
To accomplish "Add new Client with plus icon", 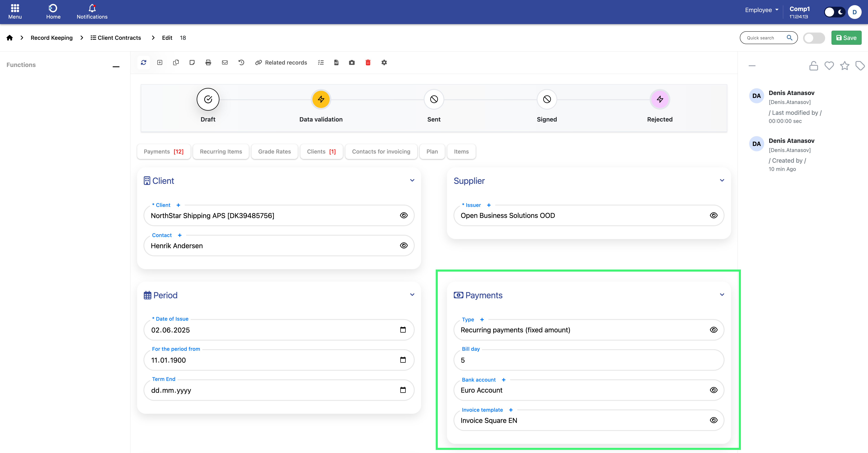I will pos(178,205).
